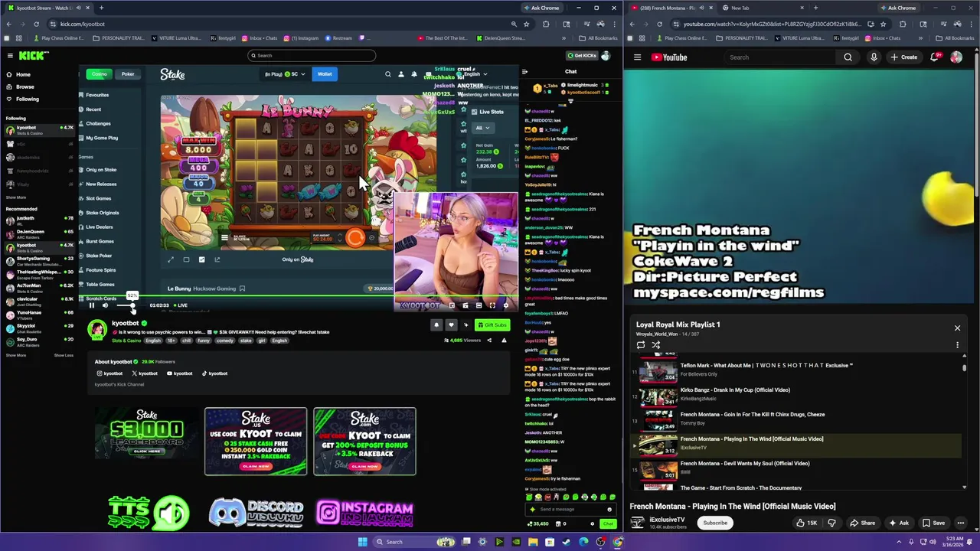Open the Instagram banner link

pos(364,513)
